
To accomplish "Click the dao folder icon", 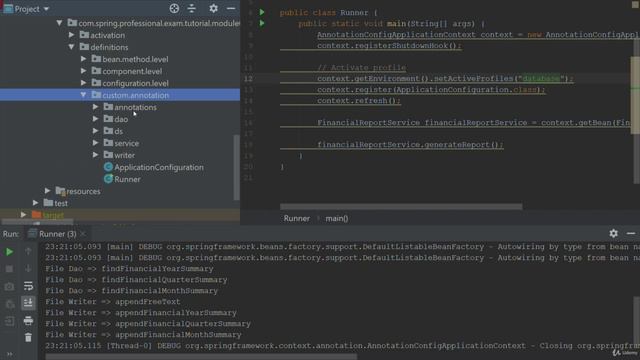I will coord(108,119).
